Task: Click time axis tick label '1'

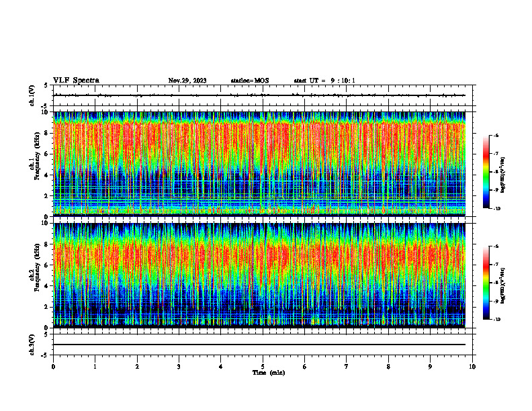Action: point(95,367)
